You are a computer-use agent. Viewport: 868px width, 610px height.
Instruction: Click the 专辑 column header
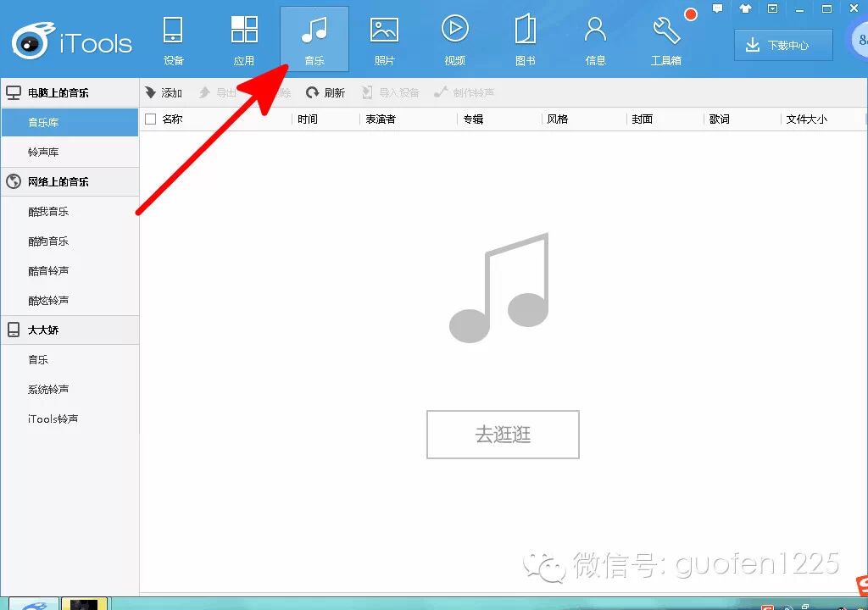pos(473,119)
